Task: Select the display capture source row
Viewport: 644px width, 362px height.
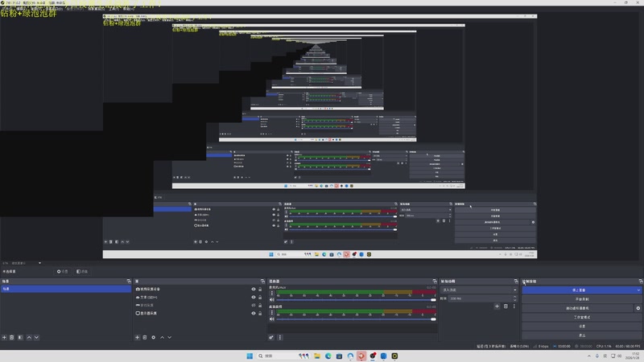Action: coord(198,313)
